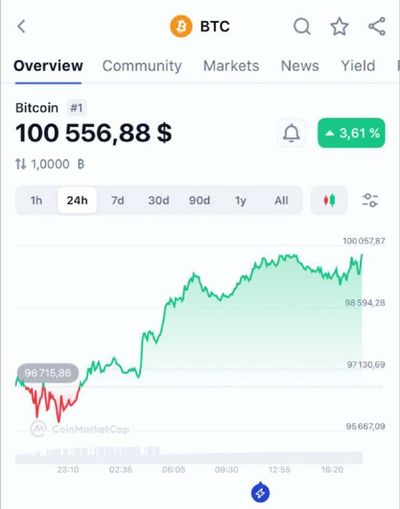
Task: Switch to candlestick chart view
Action: coord(329,200)
